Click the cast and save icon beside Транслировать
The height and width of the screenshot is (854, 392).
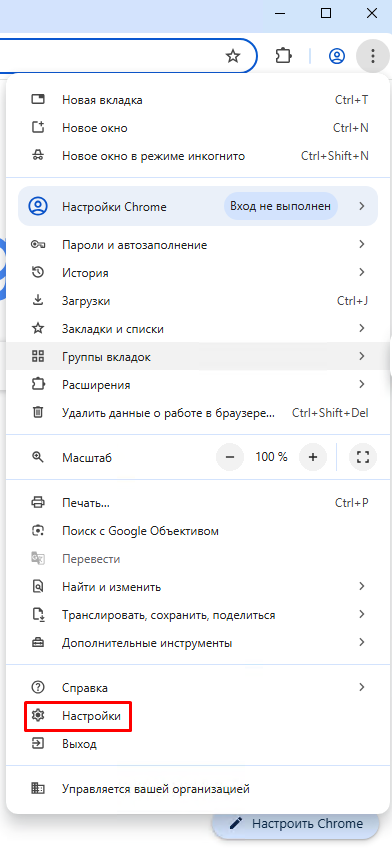pos(38,615)
